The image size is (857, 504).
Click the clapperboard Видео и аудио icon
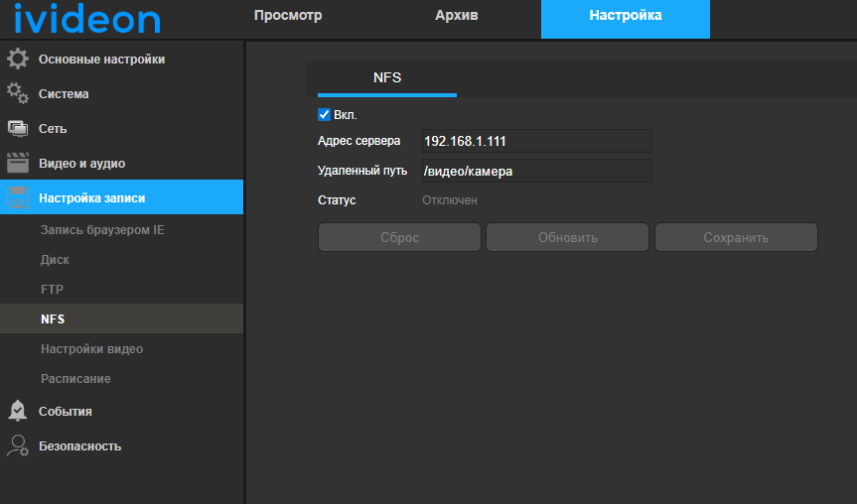(x=18, y=164)
